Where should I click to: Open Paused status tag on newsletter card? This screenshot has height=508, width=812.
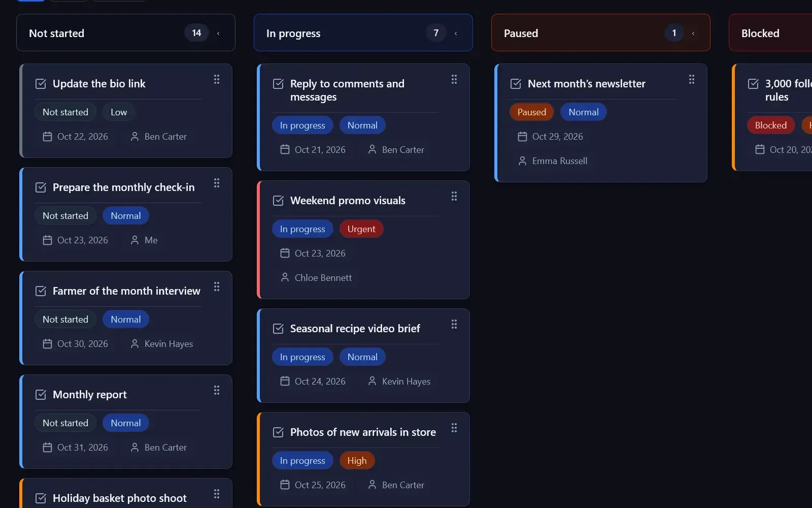pyautogui.click(x=532, y=112)
